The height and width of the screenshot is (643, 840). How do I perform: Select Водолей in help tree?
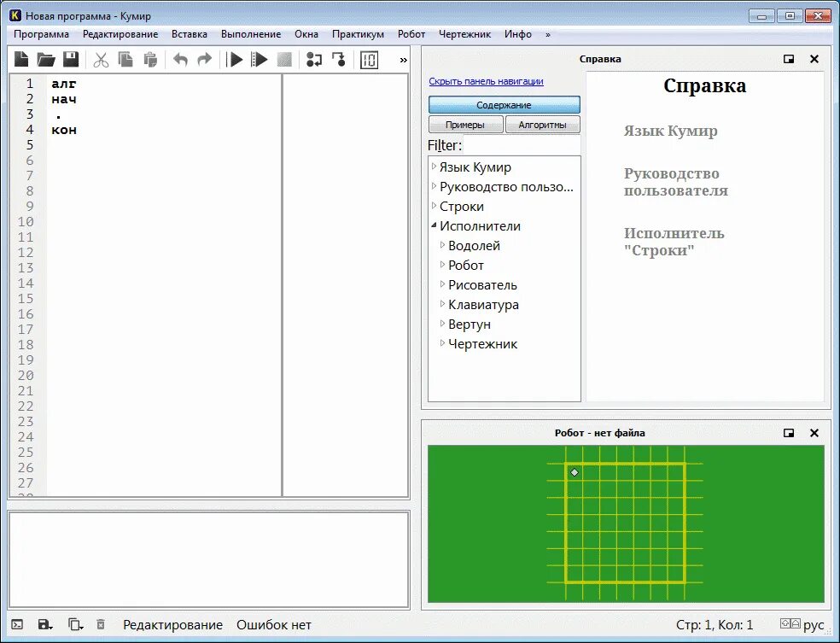click(474, 246)
